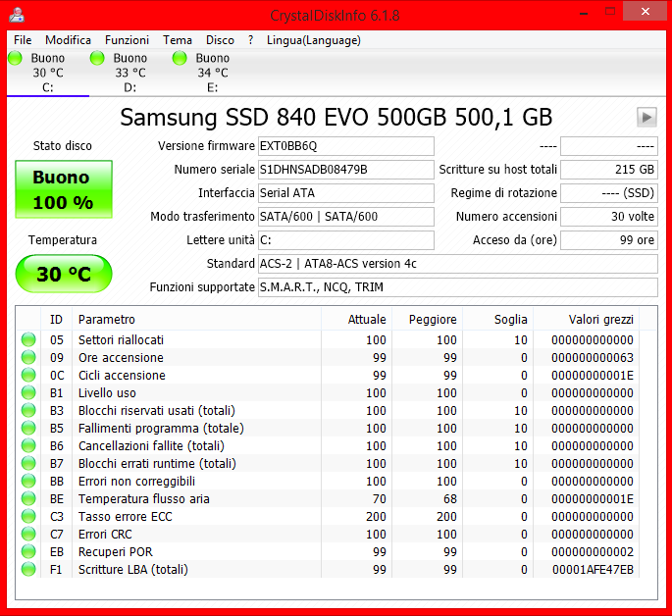Click the transfer mode field SATA/600
672x616 pixels.
(x=346, y=217)
